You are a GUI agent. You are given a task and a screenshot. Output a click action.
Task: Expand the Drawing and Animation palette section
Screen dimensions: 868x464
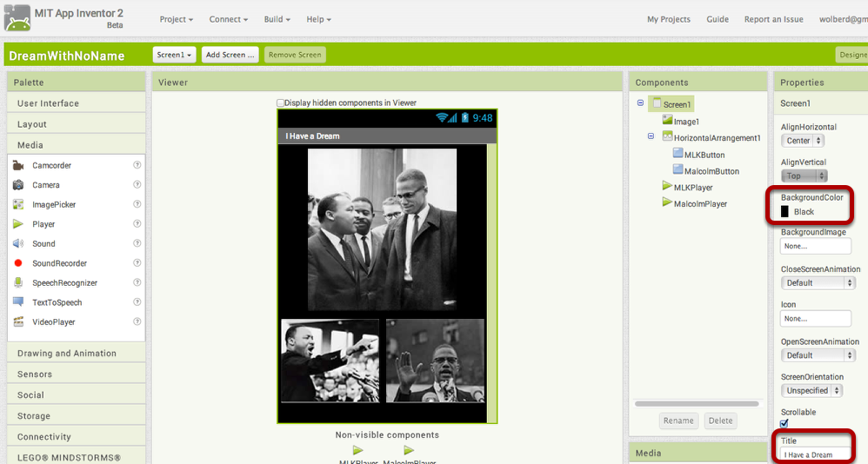(x=77, y=354)
